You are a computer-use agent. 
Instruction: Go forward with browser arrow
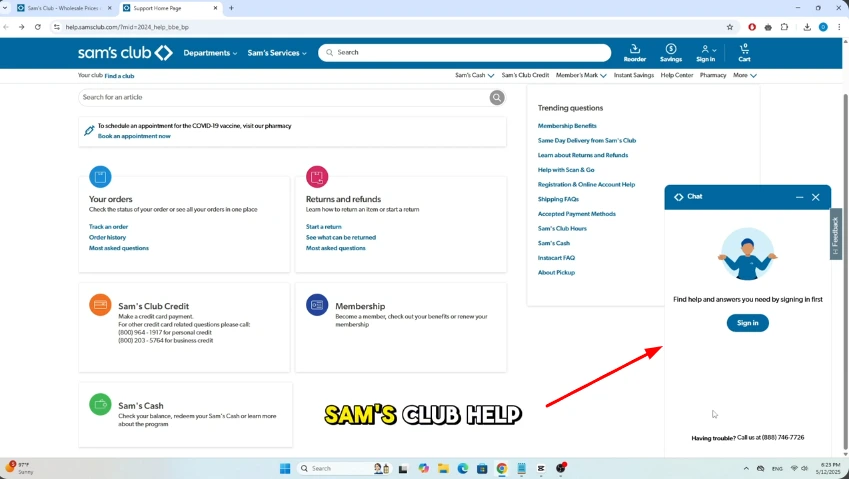click(x=21, y=27)
